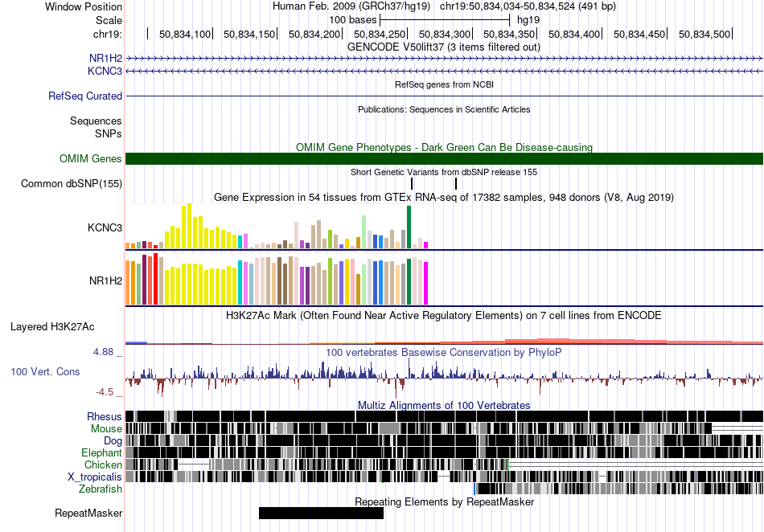
Task: Click the 4.88 conservation scale value
Action: tap(103, 352)
